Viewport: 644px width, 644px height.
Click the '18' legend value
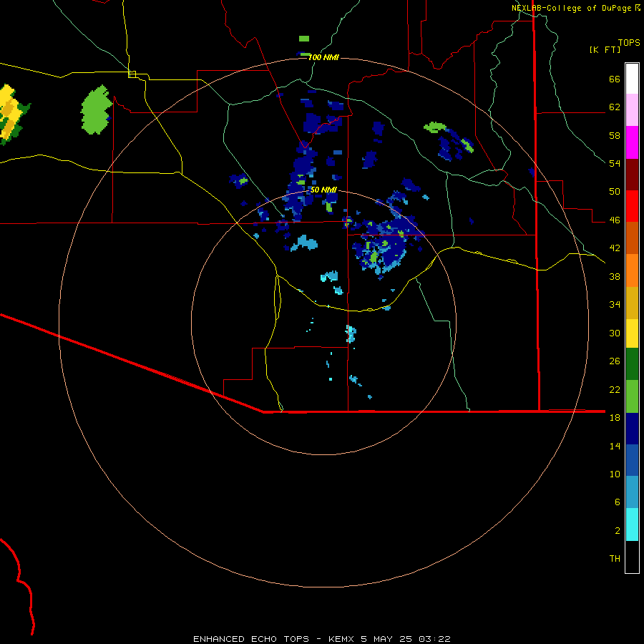(x=615, y=418)
